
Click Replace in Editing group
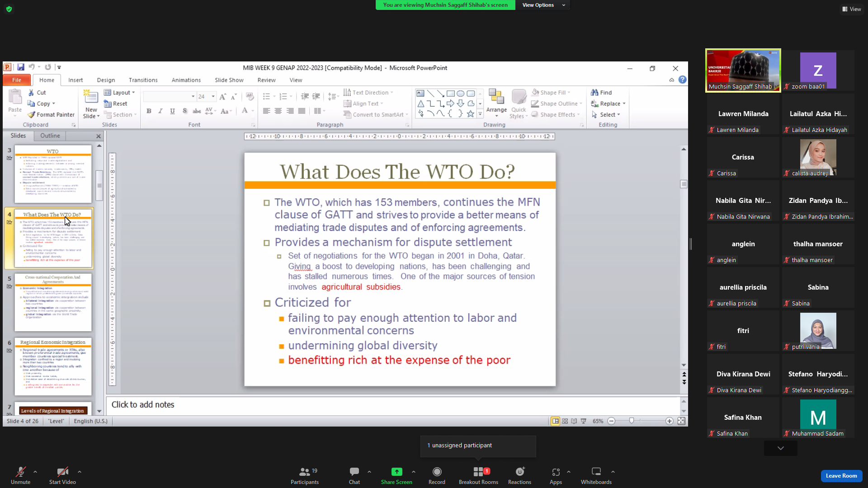point(608,103)
